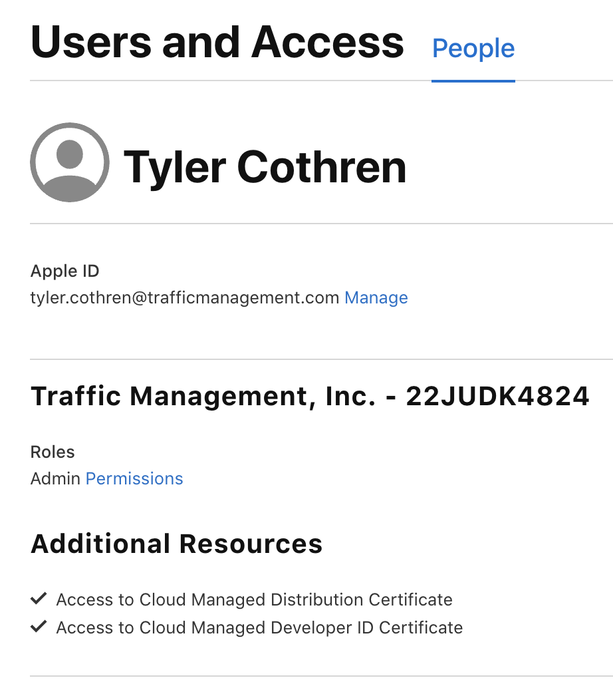This screenshot has height=700, width=613.
Task: Click the checkmark next to Developer ID Certificate access
Action: click(x=38, y=626)
